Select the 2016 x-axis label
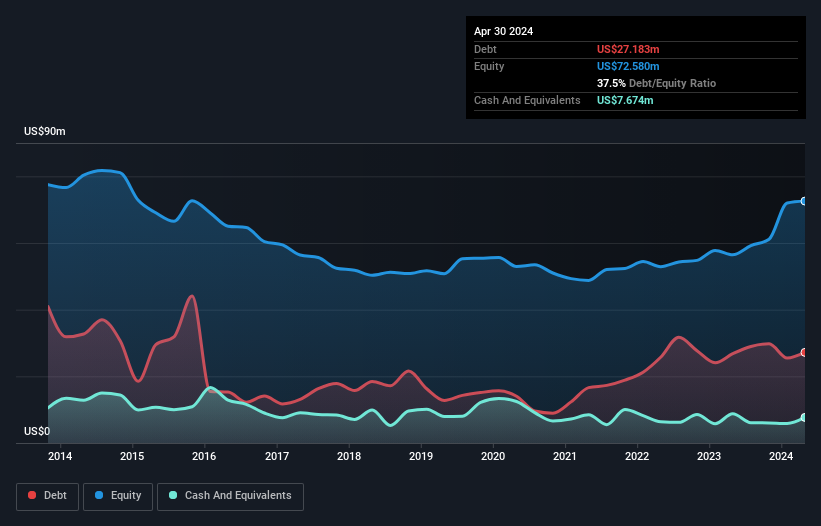 [x=205, y=457]
